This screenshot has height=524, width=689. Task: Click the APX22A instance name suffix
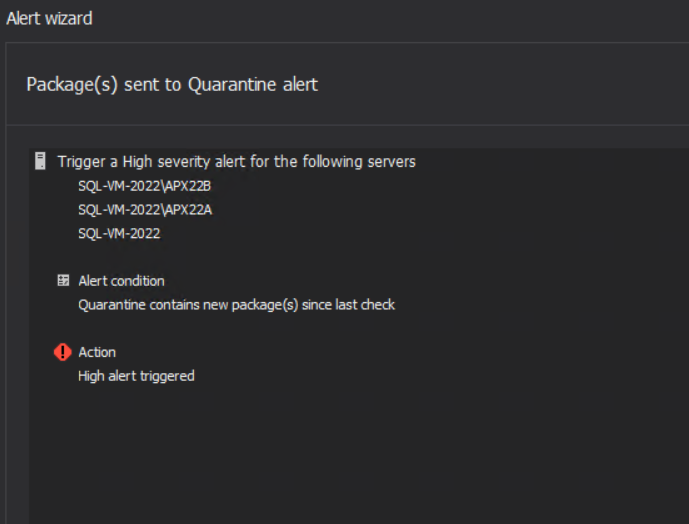point(189,210)
